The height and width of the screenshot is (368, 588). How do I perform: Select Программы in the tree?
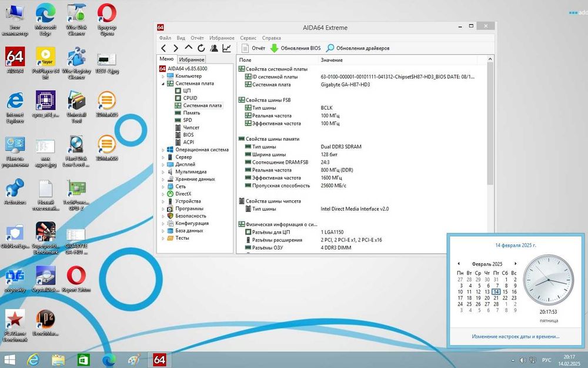tap(189, 208)
